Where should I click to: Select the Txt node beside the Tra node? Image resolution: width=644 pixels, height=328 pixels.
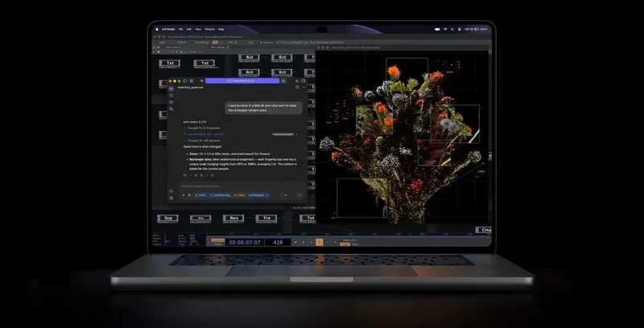click(308, 218)
